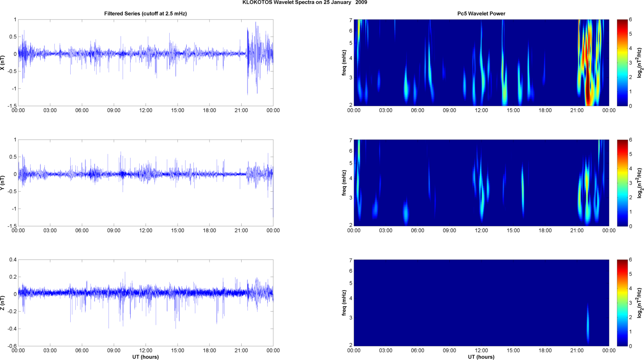Viewport: 644px width, 360px height.
Task: Click the Y component filtered time series plot
Action: pos(146,183)
